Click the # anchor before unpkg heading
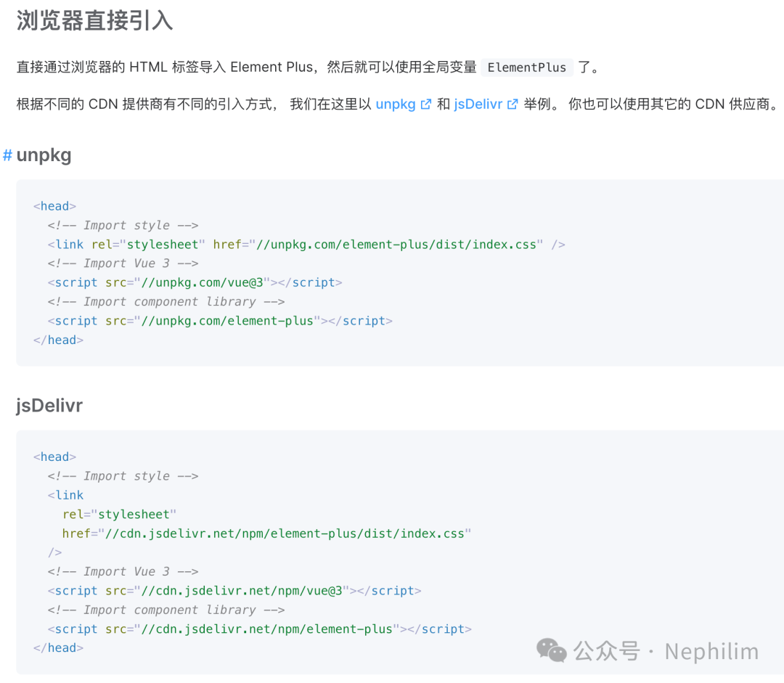Viewport: 784px width, 683px height. [x=7, y=155]
